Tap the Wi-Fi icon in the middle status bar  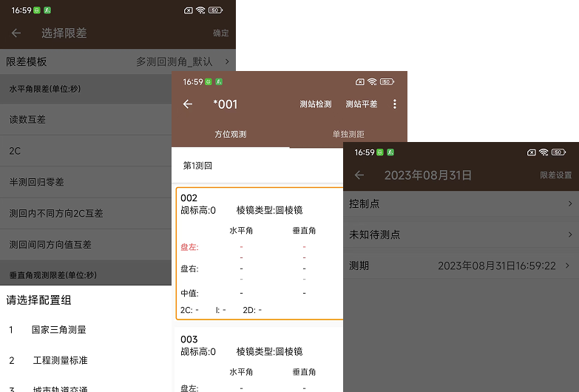372,81
